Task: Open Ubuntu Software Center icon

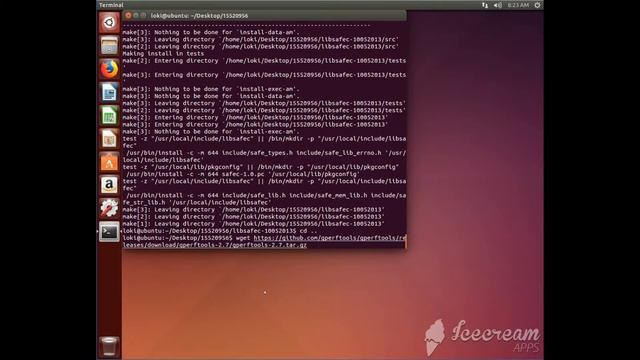Action: (x=109, y=162)
